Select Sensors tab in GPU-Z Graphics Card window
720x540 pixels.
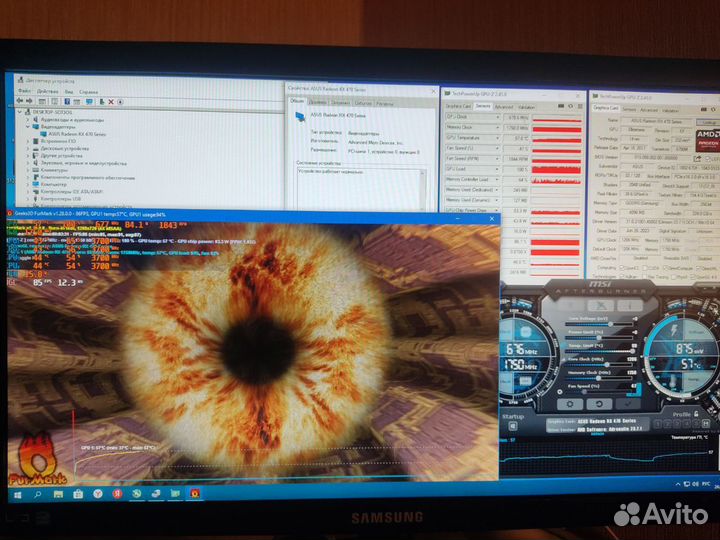(629, 109)
